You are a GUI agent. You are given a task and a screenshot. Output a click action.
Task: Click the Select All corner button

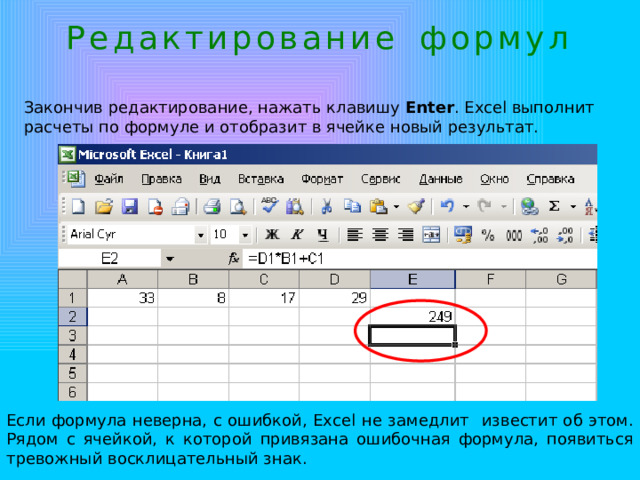pos(73,279)
